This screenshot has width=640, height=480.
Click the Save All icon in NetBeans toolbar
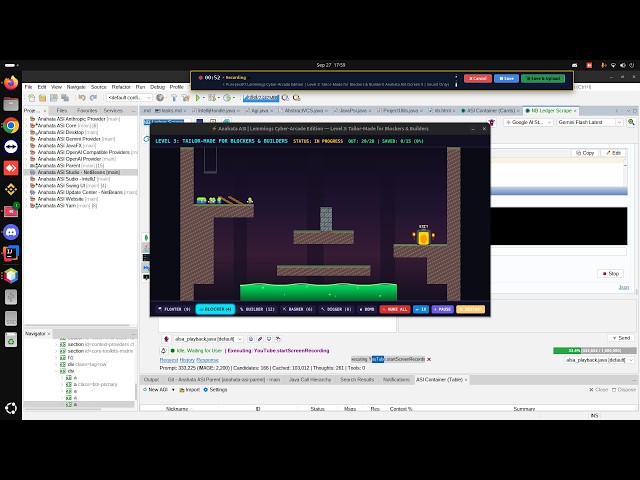coord(65,98)
